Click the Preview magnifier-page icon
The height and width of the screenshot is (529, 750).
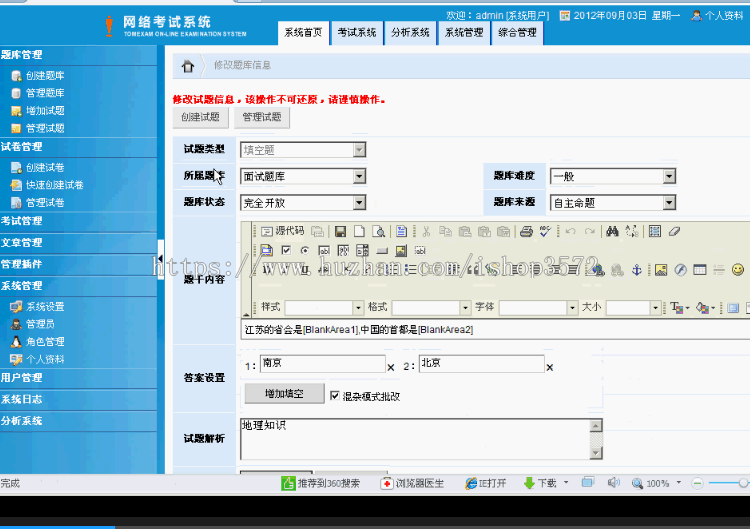point(378,232)
